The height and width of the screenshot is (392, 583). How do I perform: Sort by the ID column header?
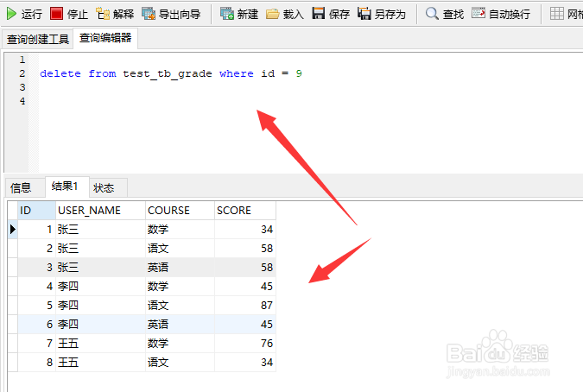pyautogui.click(x=36, y=211)
